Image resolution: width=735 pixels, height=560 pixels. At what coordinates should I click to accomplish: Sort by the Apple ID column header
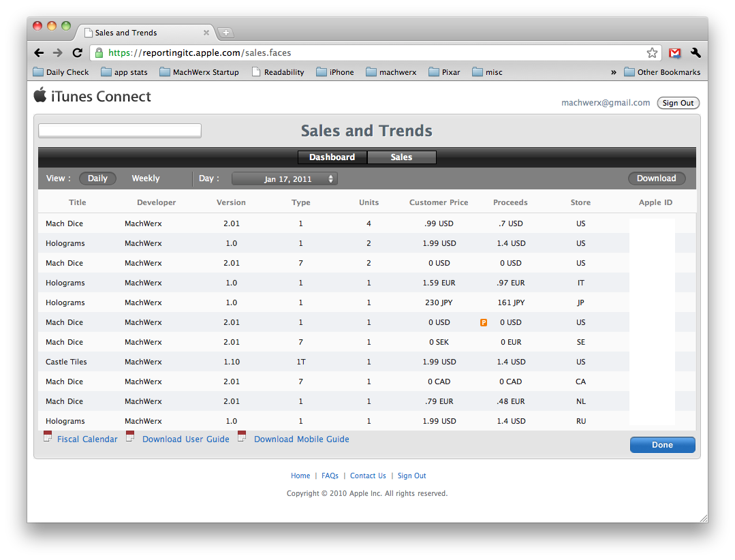coord(656,202)
